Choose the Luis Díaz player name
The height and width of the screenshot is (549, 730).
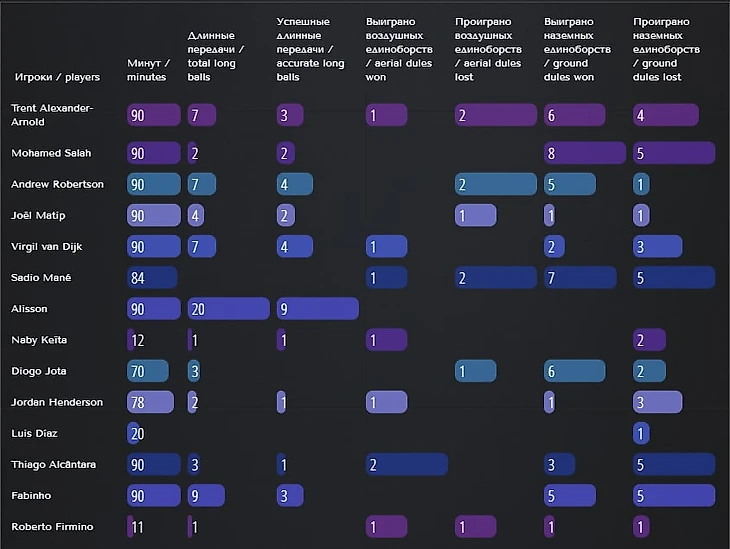(x=34, y=433)
